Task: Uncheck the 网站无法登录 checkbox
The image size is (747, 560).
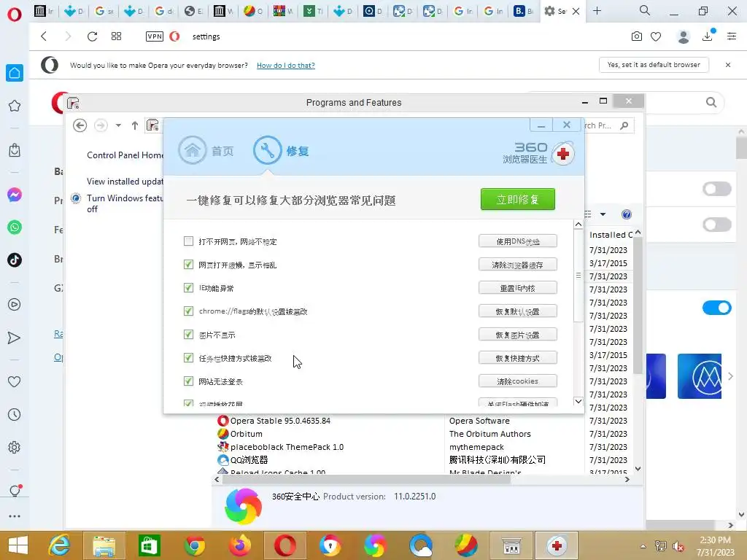Action: (x=189, y=381)
